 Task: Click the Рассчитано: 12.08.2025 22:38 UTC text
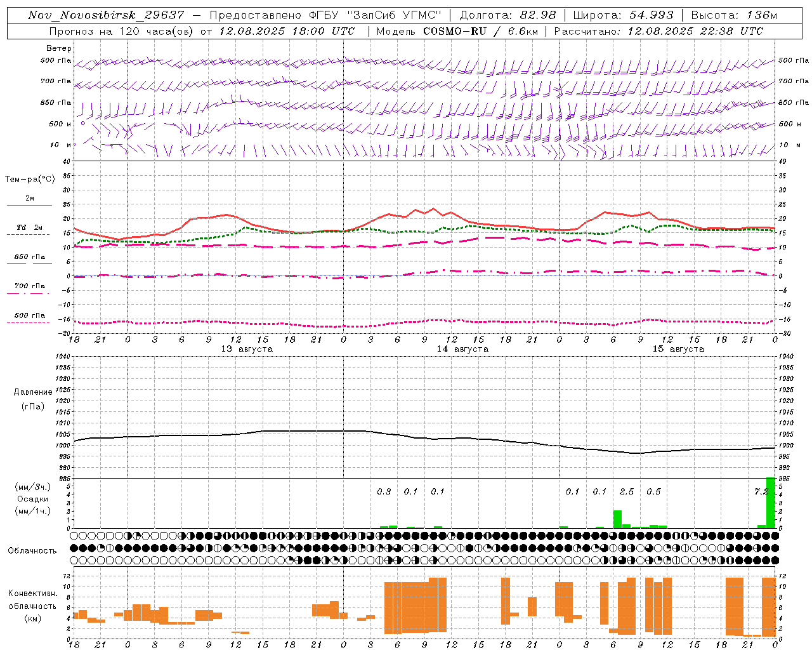coord(658,31)
